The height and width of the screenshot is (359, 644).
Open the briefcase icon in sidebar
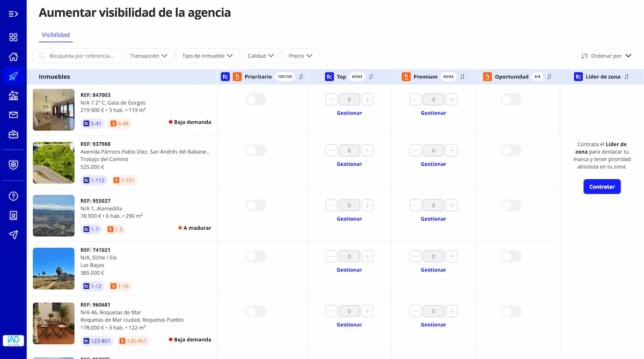(13, 135)
